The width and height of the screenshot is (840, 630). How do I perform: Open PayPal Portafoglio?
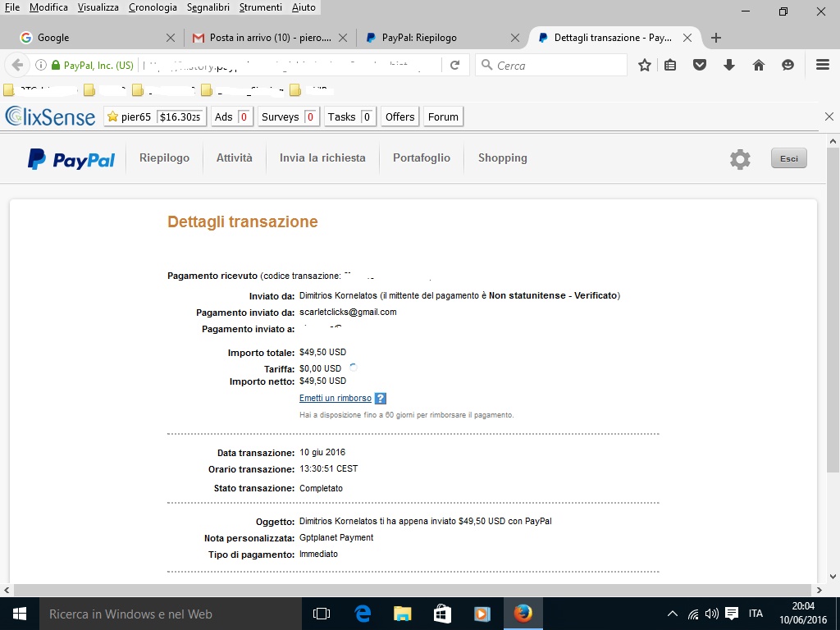[422, 158]
